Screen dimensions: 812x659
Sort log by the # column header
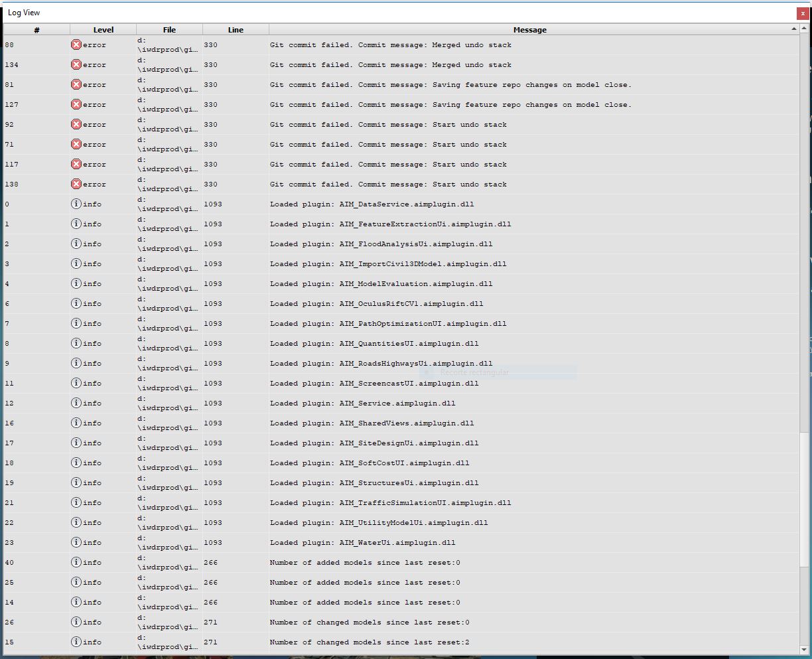click(36, 29)
